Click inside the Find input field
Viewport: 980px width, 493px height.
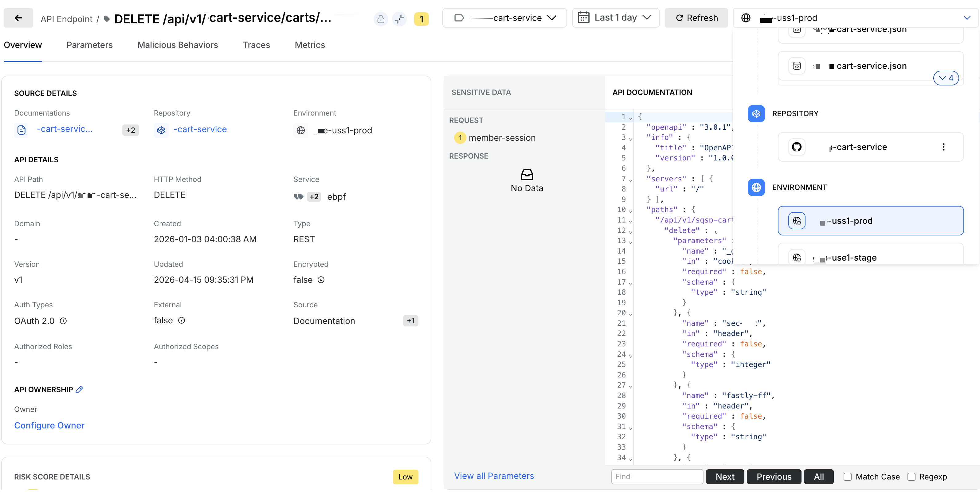[657, 477]
